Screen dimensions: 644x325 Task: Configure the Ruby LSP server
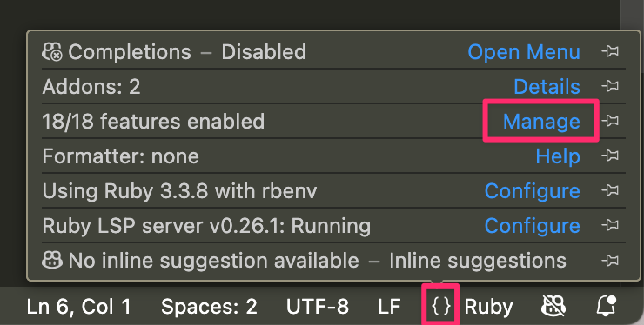pyautogui.click(x=533, y=226)
